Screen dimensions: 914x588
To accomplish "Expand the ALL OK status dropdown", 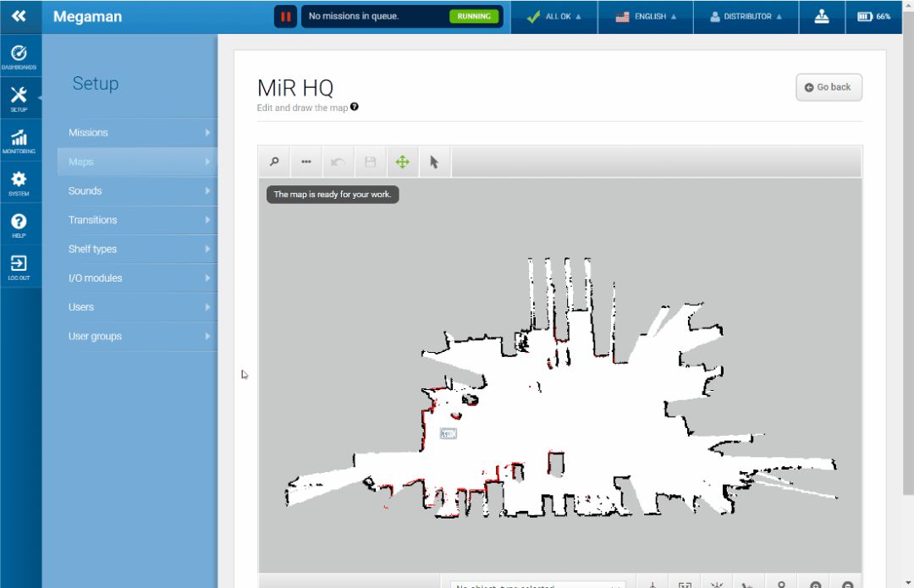I will tap(554, 16).
